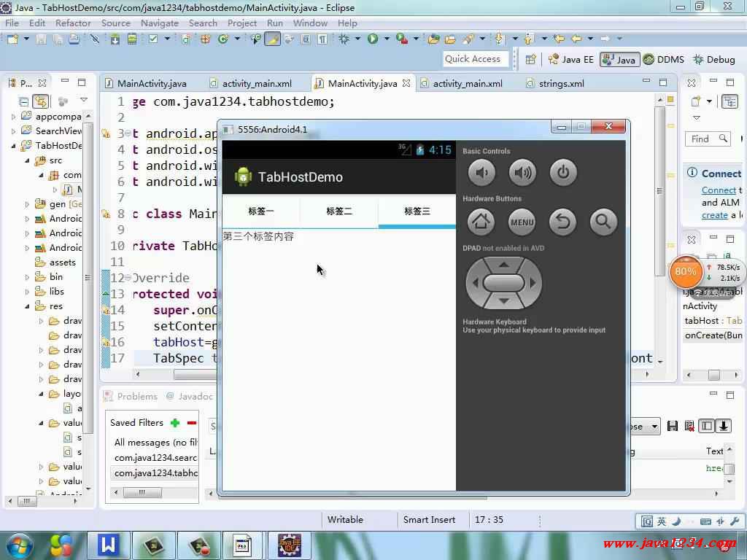This screenshot has height=560, width=747.
Task: Click the New Java Package icon
Action: pos(205,39)
